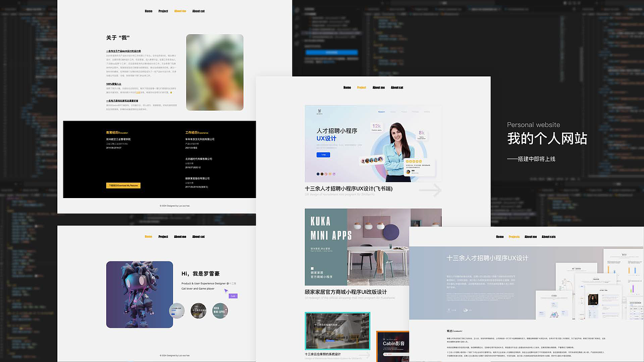The height and width of the screenshot is (362, 644).
Task: Select the highlighted About me nav item on the top-left page
Action: tap(180, 11)
